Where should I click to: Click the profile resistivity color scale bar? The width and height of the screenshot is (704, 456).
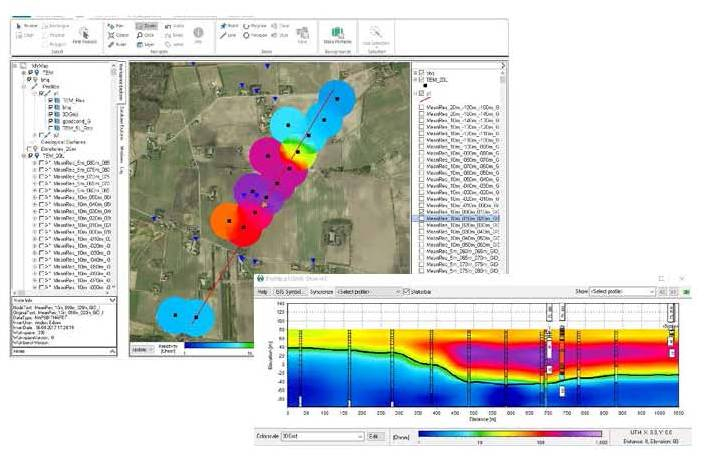click(510, 434)
